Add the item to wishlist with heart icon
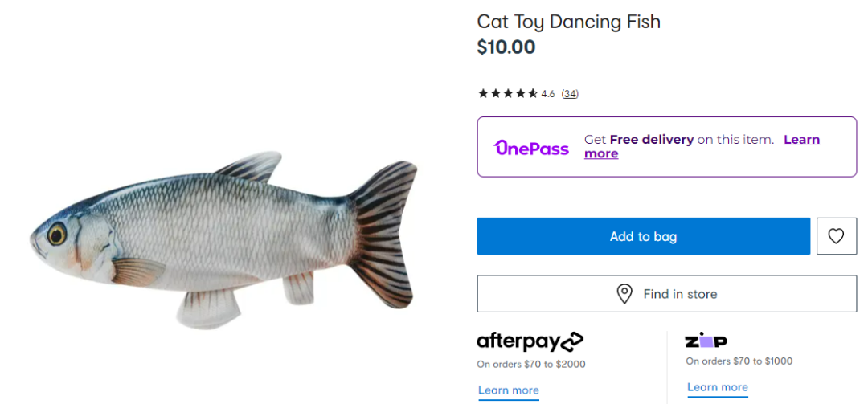The width and height of the screenshot is (868, 404). (x=837, y=236)
